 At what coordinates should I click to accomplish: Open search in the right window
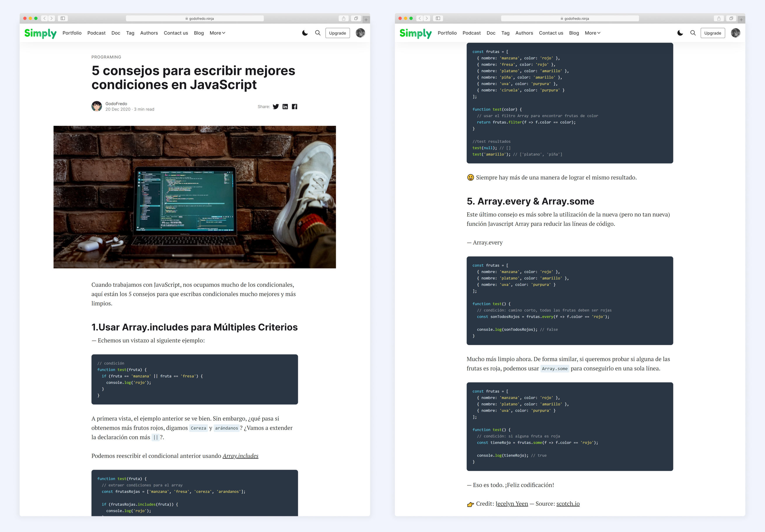click(x=693, y=33)
